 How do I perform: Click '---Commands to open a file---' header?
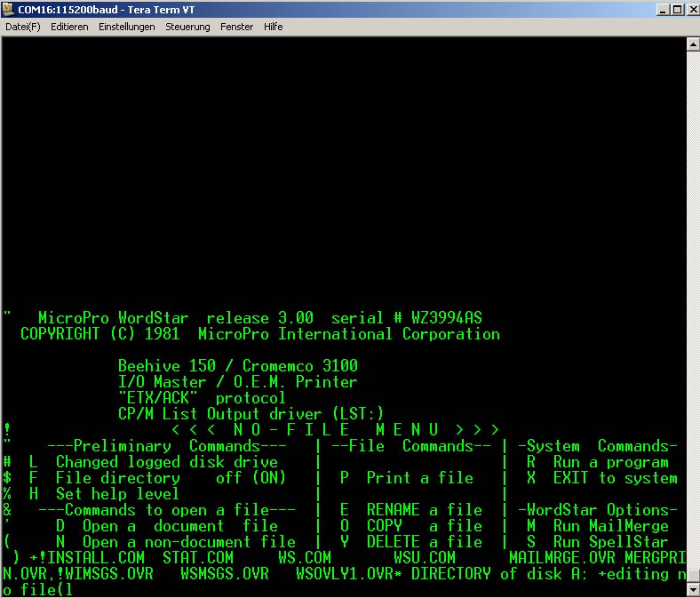pos(167,510)
